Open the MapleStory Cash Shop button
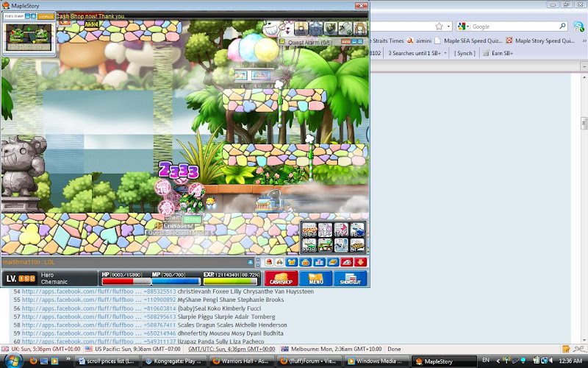The image size is (588, 368). click(282, 279)
